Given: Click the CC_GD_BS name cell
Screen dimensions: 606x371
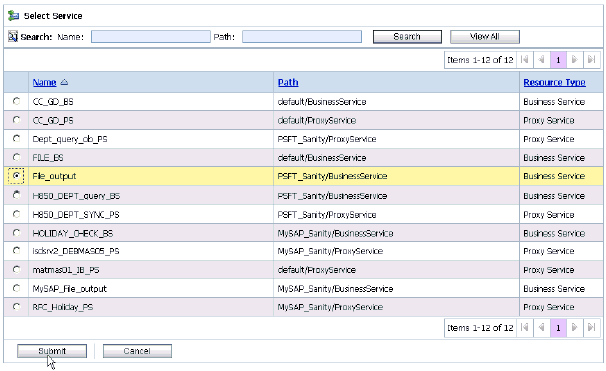Looking at the screenshot, I should 151,102.
